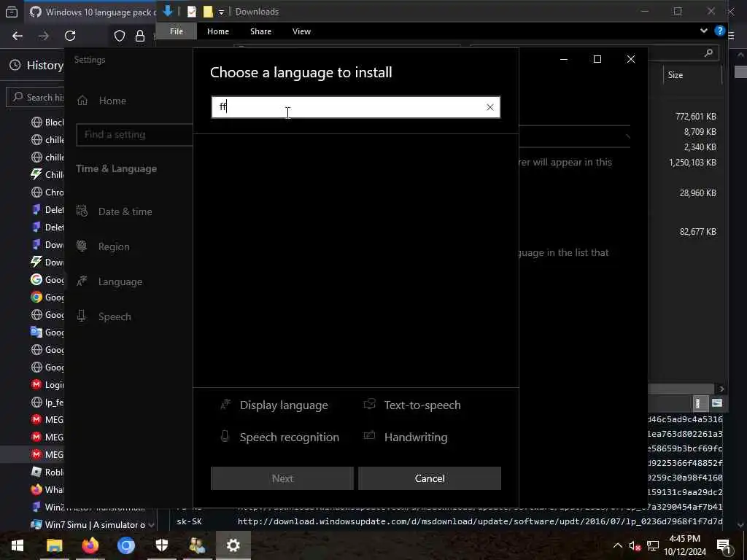
Task: Click the History panel clock icon
Action: (x=15, y=65)
